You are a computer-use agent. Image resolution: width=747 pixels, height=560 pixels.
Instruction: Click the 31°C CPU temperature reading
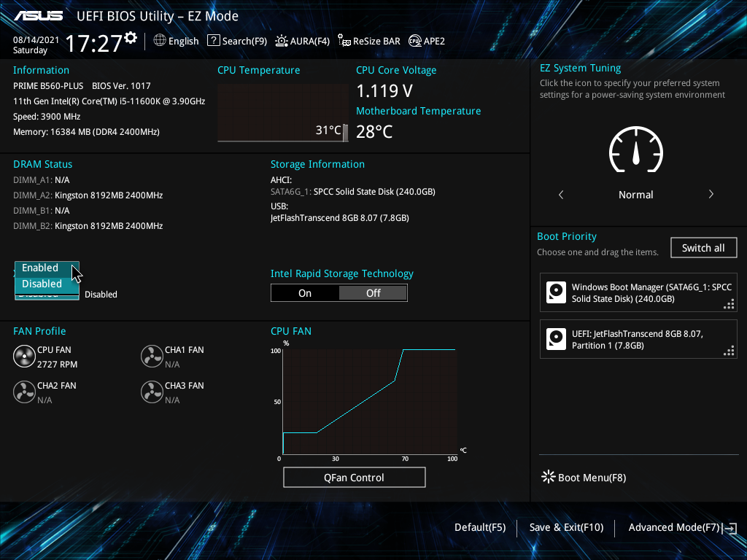[328, 130]
